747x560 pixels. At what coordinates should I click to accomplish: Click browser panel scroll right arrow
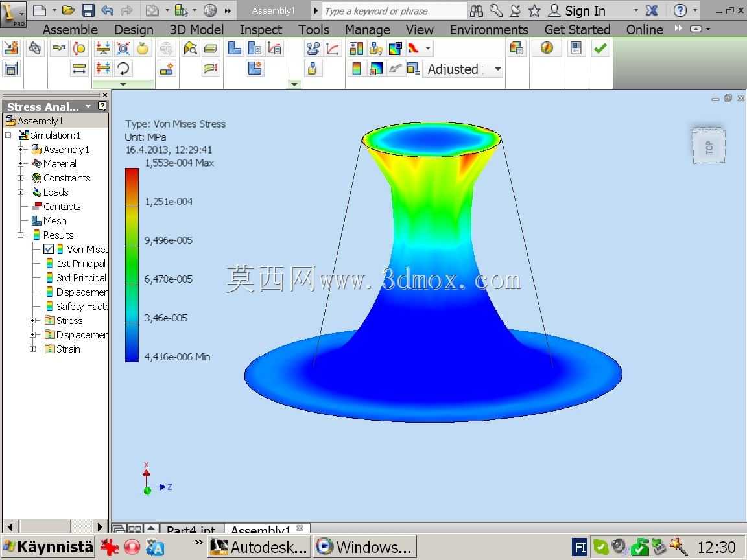click(x=99, y=527)
